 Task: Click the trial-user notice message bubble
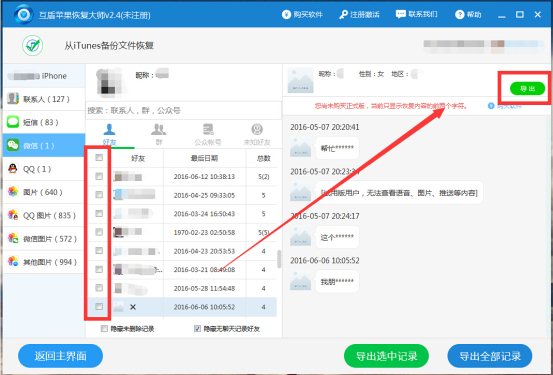point(399,193)
